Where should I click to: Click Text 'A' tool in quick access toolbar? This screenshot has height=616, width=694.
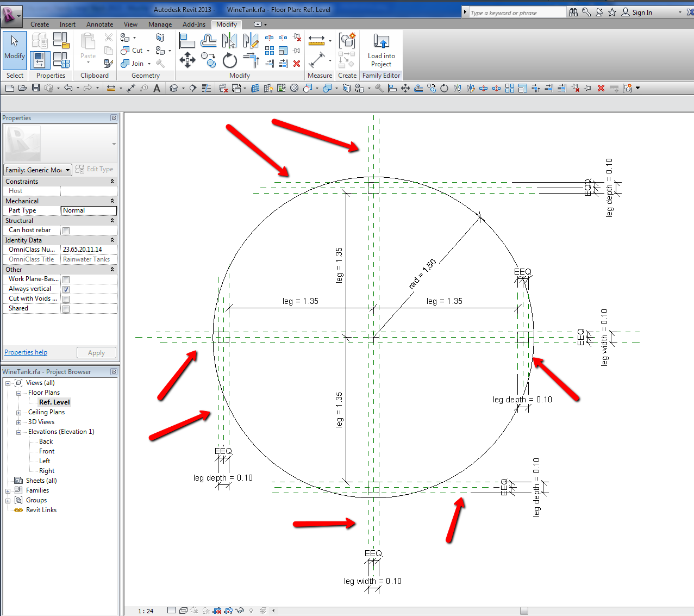(x=157, y=88)
